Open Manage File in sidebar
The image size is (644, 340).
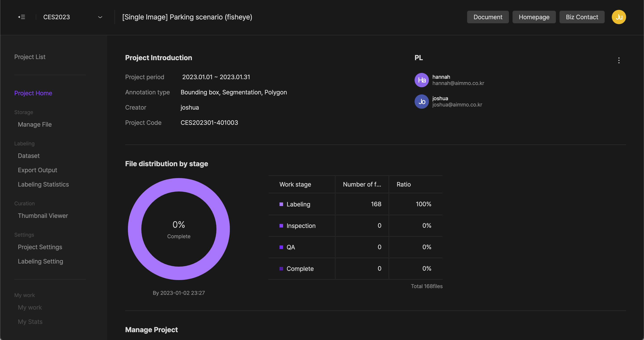35,125
